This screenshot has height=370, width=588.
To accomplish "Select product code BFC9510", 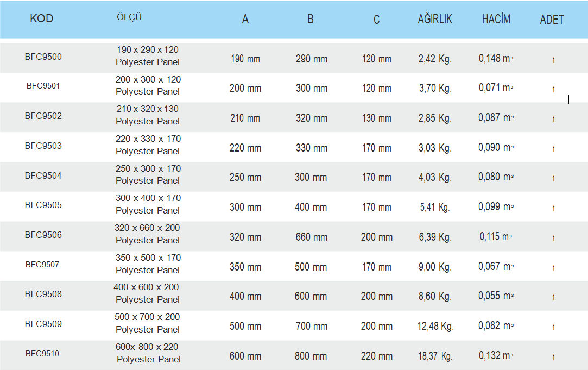I will point(42,354).
